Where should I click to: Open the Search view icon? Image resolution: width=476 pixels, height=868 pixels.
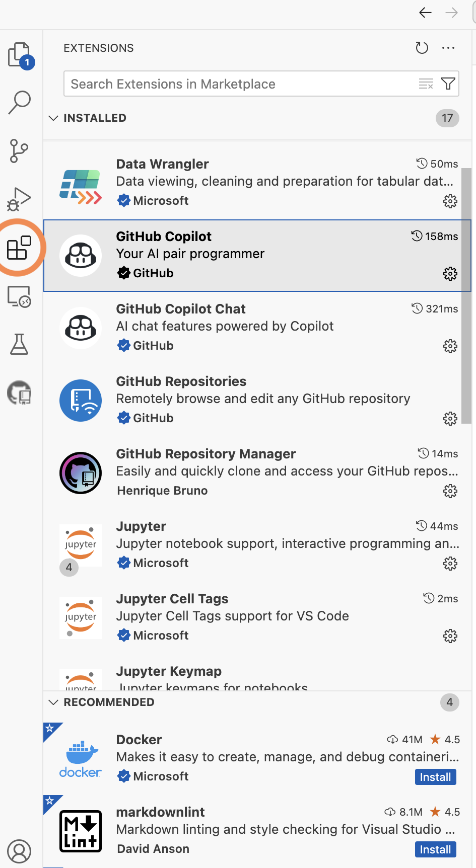[20, 102]
